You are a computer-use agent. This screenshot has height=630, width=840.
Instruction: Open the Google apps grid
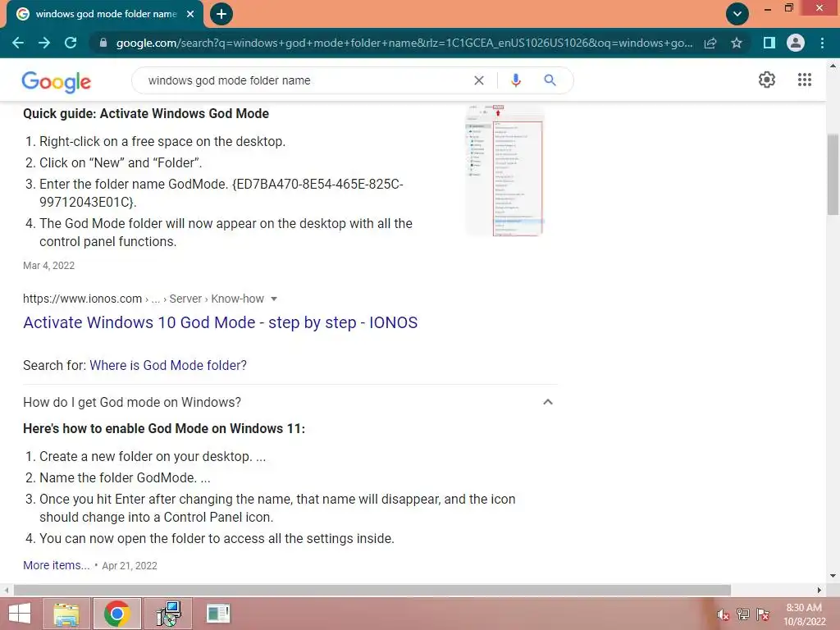pos(805,80)
